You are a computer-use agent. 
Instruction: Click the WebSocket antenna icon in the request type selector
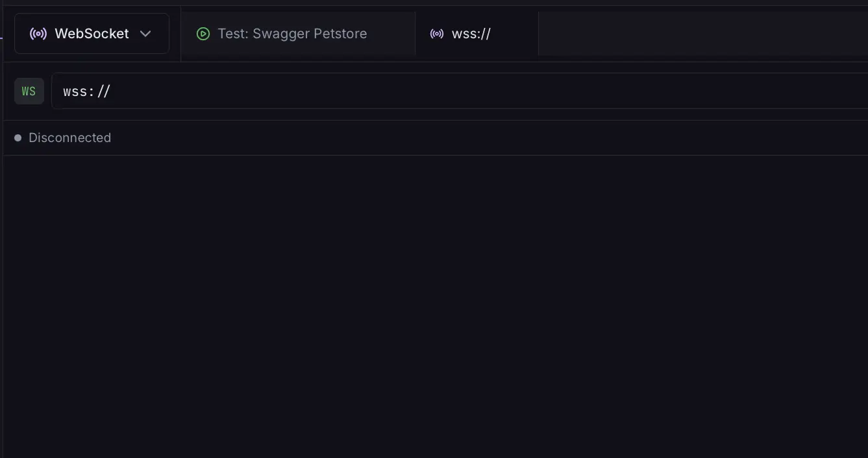(38, 33)
